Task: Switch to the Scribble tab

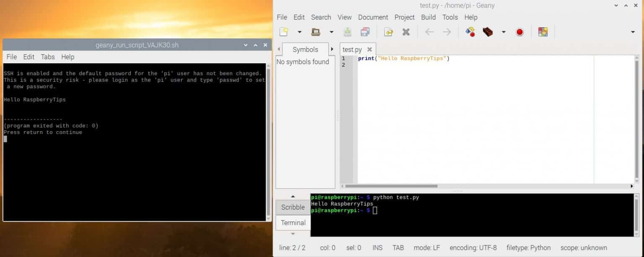Action: pos(292,207)
